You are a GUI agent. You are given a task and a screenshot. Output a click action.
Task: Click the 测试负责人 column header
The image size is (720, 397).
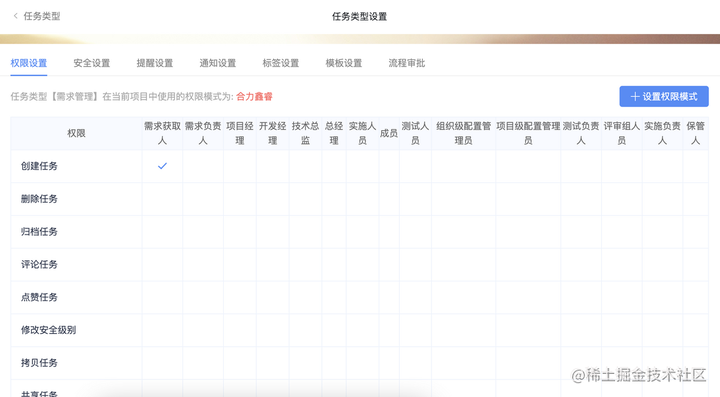(x=581, y=133)
